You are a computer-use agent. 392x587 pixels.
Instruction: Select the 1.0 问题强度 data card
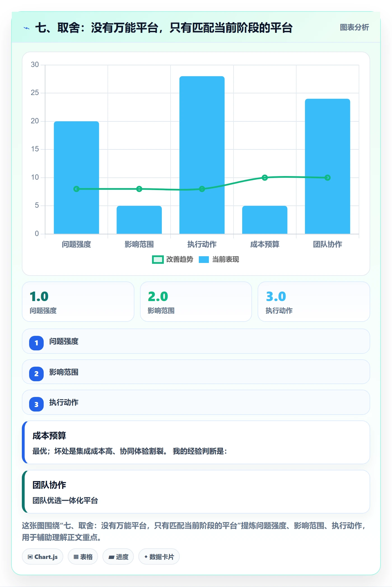pyautogui.click(x=78, y=302)
